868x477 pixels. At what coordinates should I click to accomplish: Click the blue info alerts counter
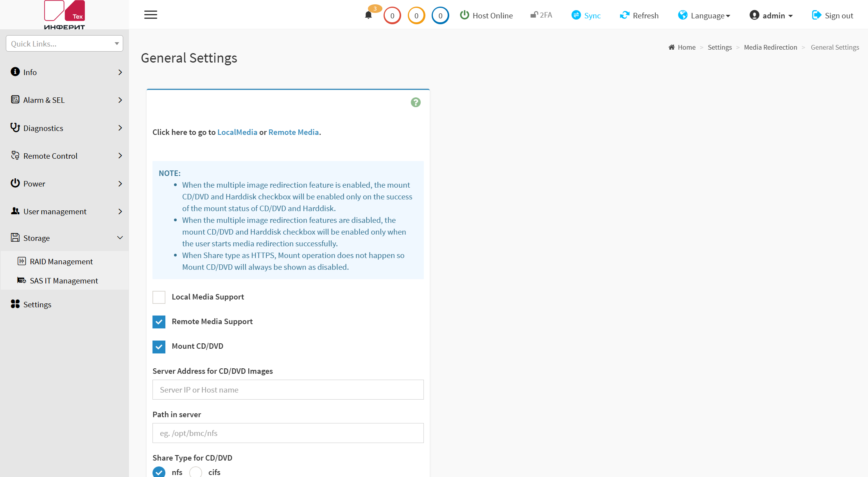440,16
